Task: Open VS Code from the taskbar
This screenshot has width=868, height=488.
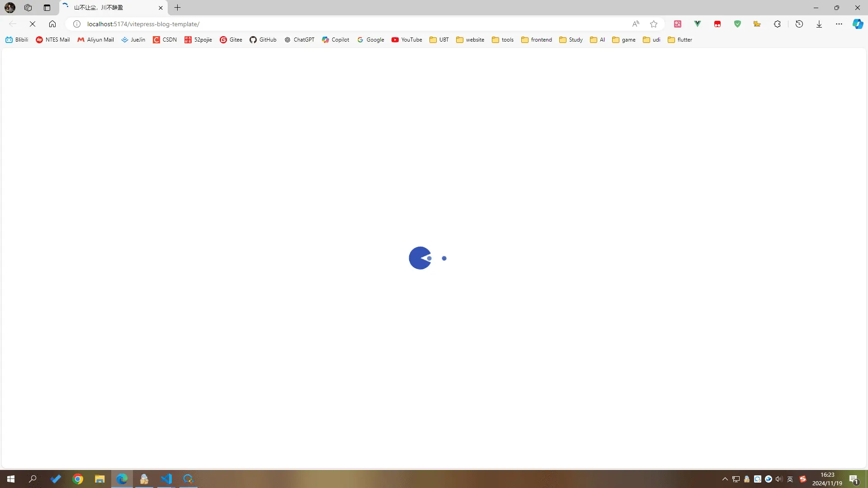Action: pos(166,479)
